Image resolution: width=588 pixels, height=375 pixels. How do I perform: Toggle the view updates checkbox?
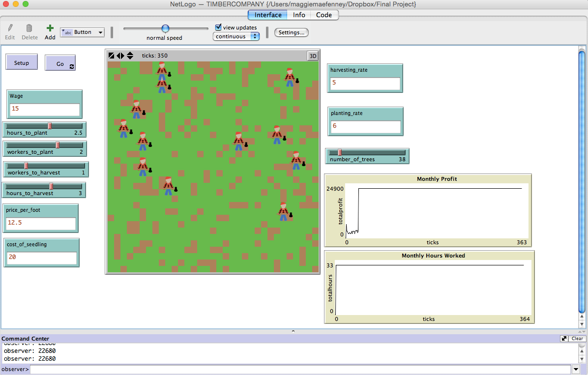217,28
